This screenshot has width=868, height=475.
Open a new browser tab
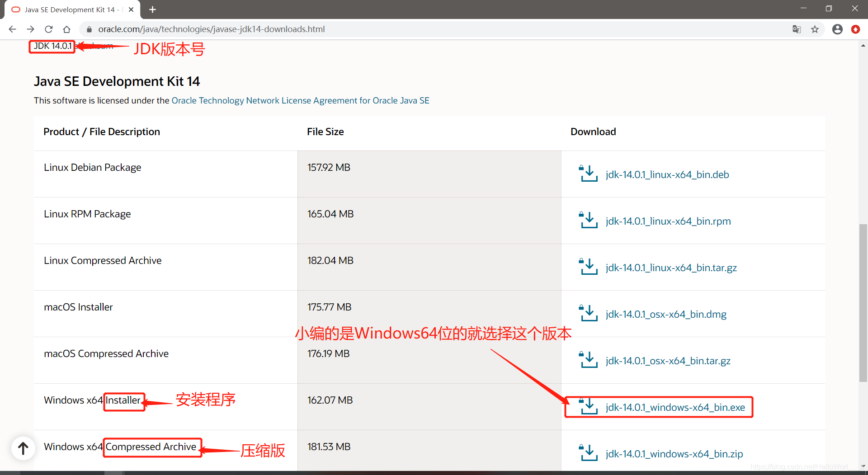pos(152,9)
